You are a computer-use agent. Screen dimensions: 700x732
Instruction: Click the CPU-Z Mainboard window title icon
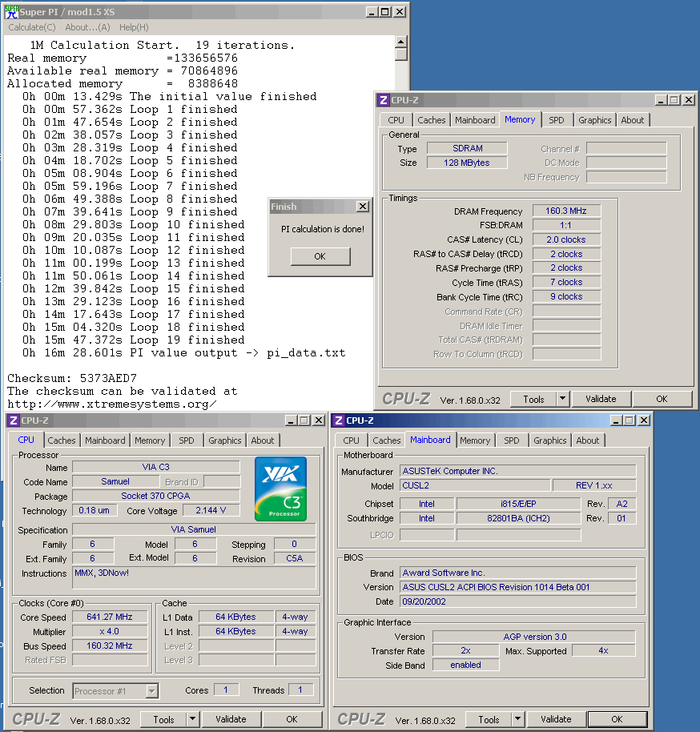[x=339, y=420]
